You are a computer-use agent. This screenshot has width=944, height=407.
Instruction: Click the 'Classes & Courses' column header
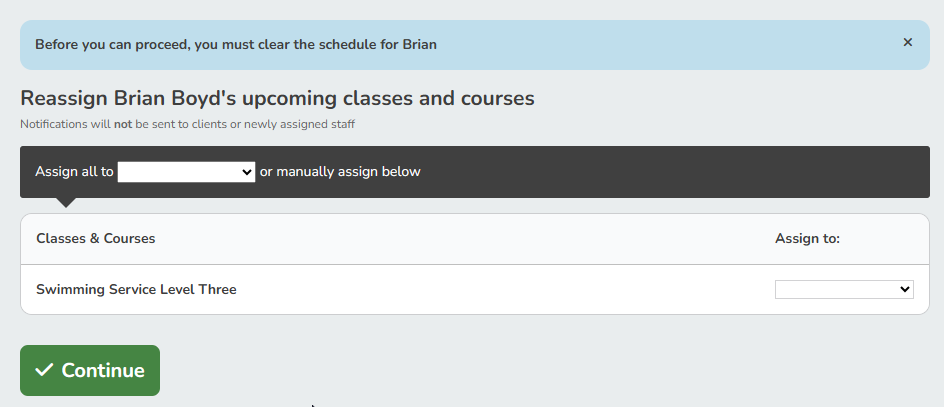point(95,239)
